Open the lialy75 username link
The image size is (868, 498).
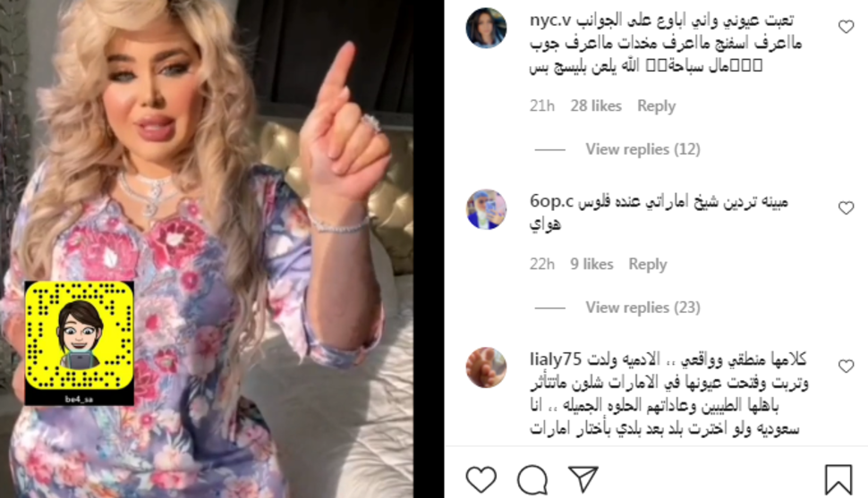click(555, 359)
